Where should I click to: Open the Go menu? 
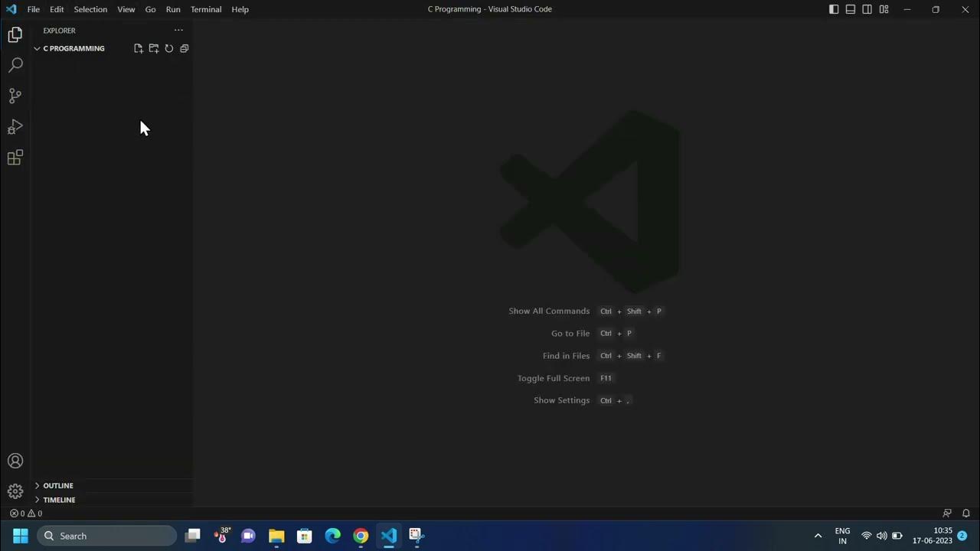pos(151,9)
